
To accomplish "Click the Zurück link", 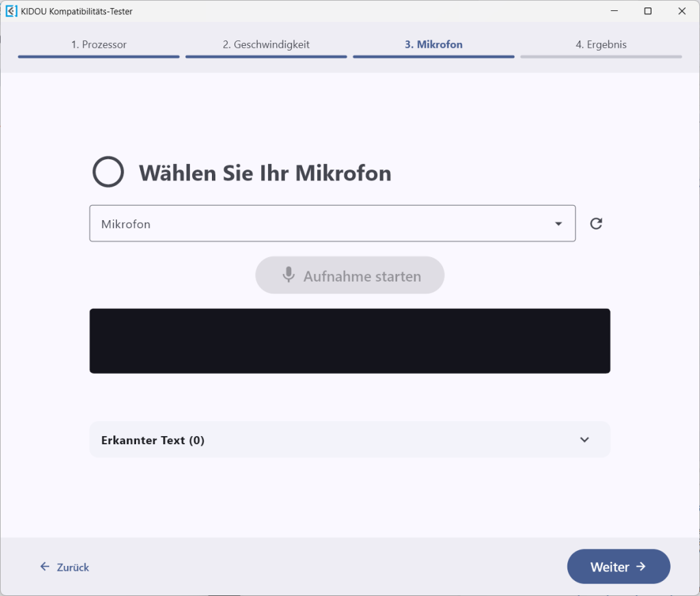I will pos(65,567).
